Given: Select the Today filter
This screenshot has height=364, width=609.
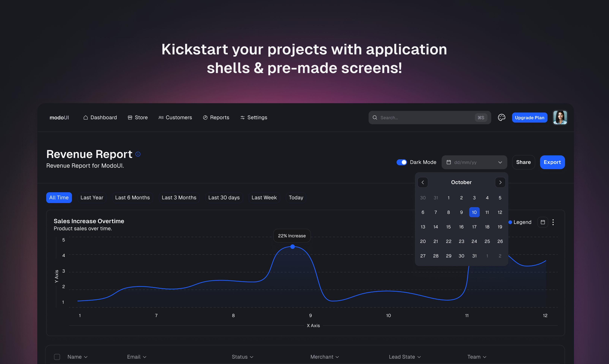Looking at the screenshot, I should tap(296, 197).
